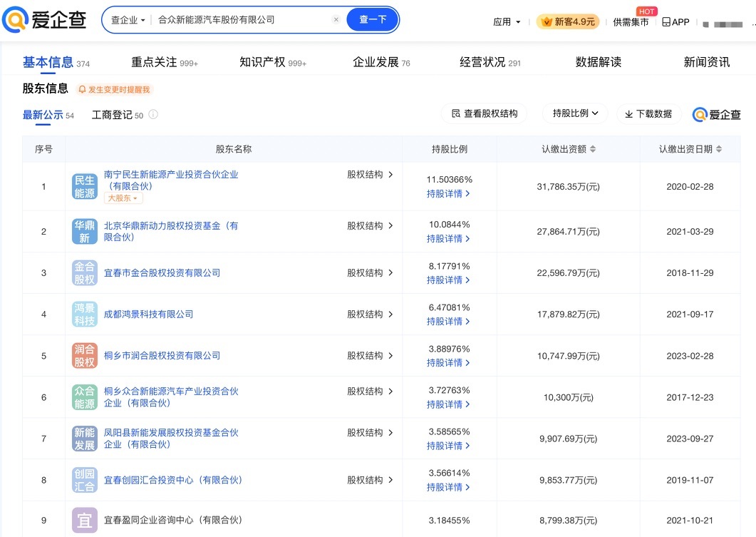The height and width of the screenshot is (537, 756).
Task: Click the company name search input field
Action: click(241, 20)
